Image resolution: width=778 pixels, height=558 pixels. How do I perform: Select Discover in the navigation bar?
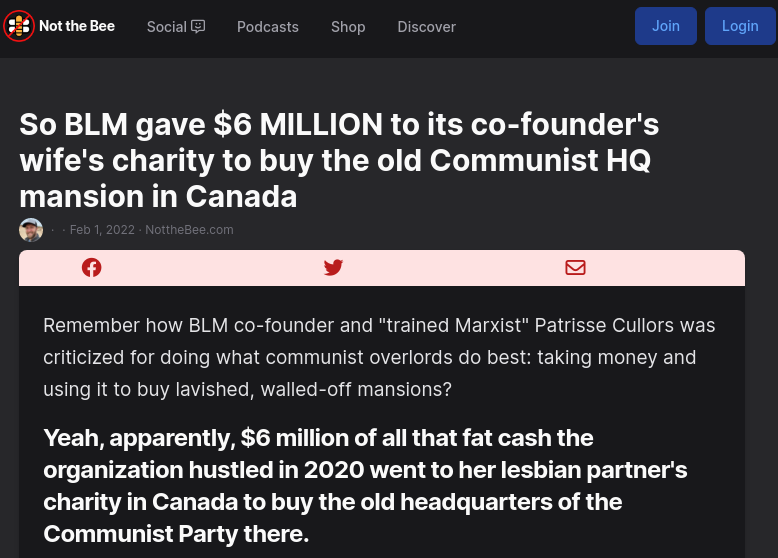(x=426, y=27)
